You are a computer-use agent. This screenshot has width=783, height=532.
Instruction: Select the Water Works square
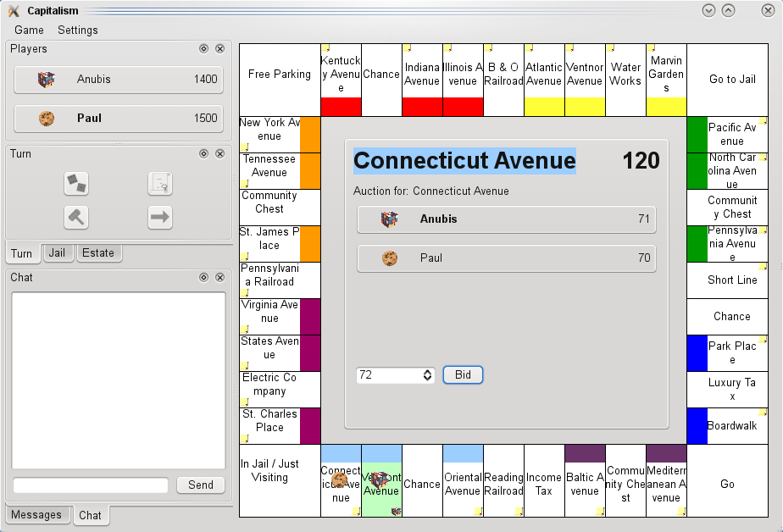pos(625,80)
